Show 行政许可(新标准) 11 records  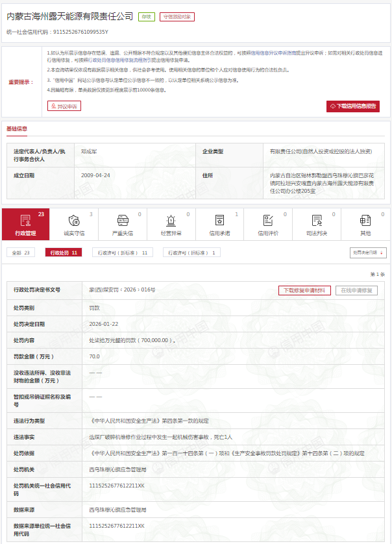tap(122, 253)
